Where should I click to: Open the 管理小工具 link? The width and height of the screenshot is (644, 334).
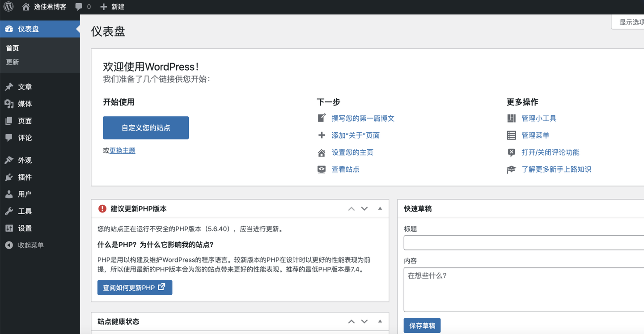(539, 118)
